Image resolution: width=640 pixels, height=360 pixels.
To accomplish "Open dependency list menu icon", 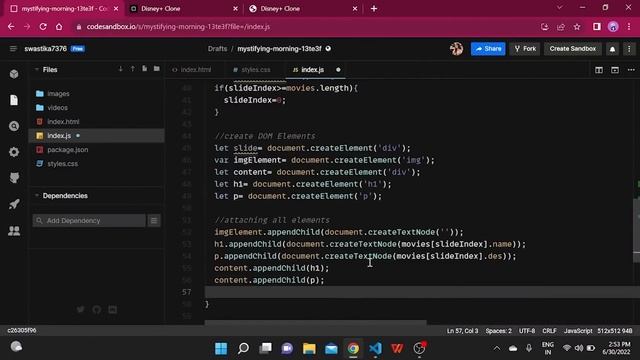I will (x=154, y=220).
